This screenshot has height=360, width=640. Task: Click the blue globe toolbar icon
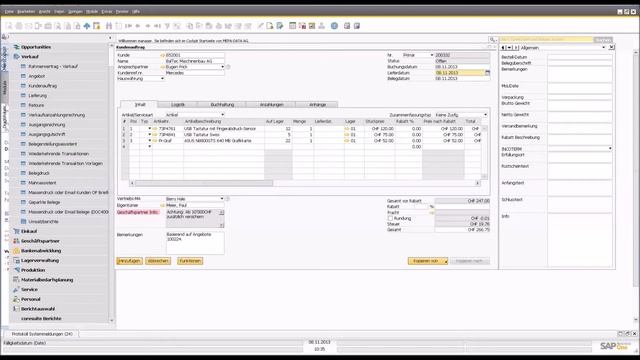click(x=334, y=26)
